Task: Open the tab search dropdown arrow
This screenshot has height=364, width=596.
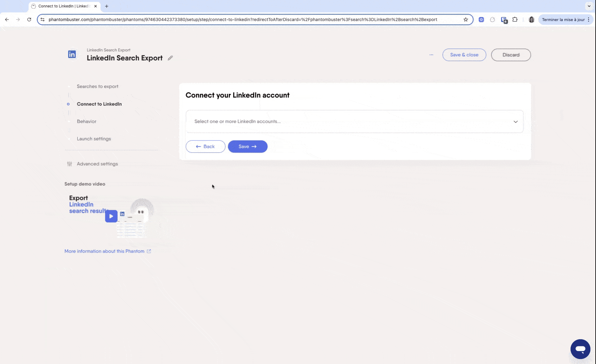Action: click(589, 6)
